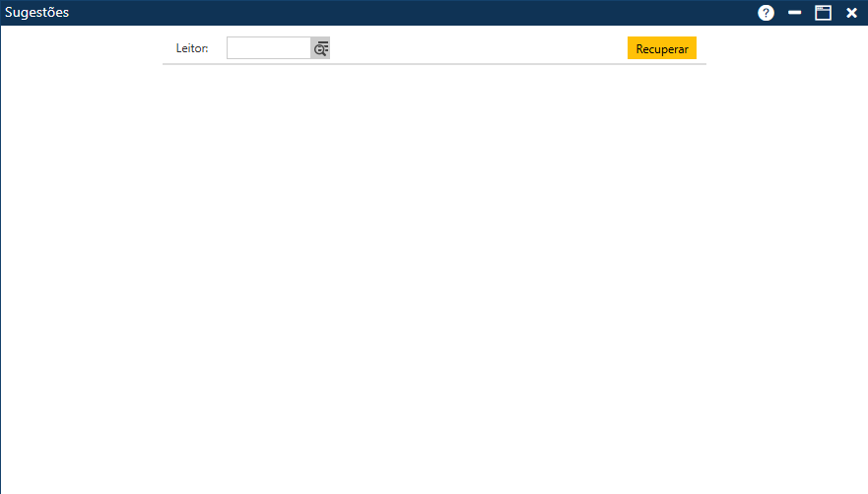Click the help question mark icon

[x=766, y=13]
